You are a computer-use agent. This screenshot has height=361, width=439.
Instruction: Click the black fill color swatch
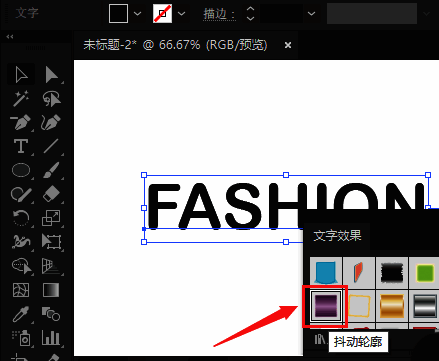click(118, 14)
